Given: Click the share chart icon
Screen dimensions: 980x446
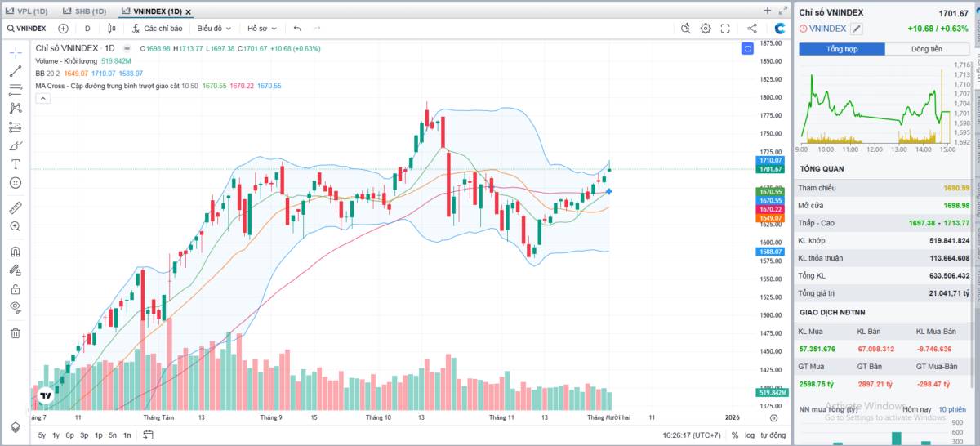Looking at the screenshot, I should [x=752, y=29].
